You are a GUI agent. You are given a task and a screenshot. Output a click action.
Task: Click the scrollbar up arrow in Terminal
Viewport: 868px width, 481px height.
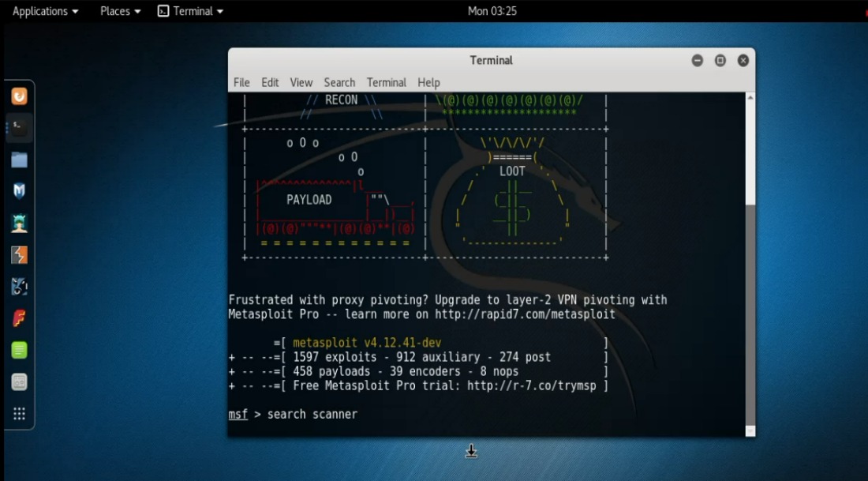coord(750,98)
